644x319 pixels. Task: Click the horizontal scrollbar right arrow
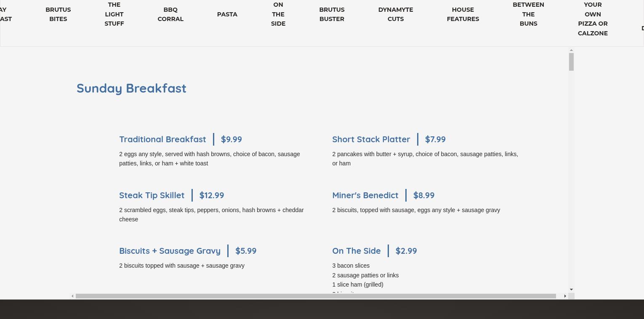coord(565,296)
